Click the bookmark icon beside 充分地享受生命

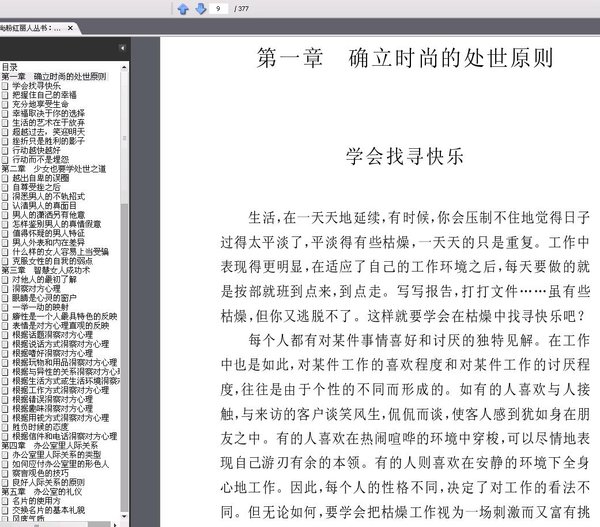[5, 104]
